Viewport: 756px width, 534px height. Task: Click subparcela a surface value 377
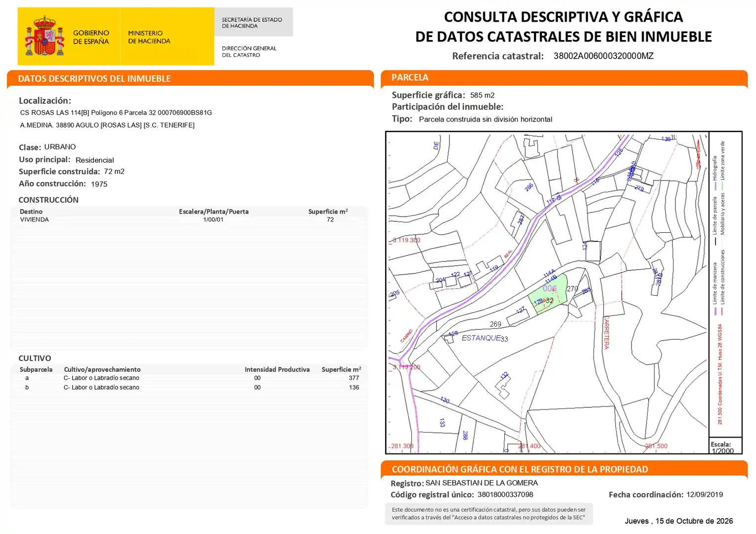coord(354,378)
